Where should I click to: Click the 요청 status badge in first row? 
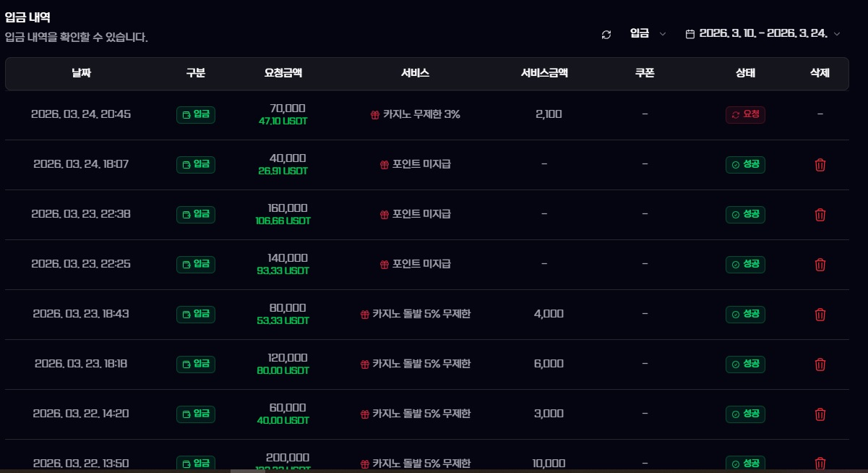click(745, 115)
